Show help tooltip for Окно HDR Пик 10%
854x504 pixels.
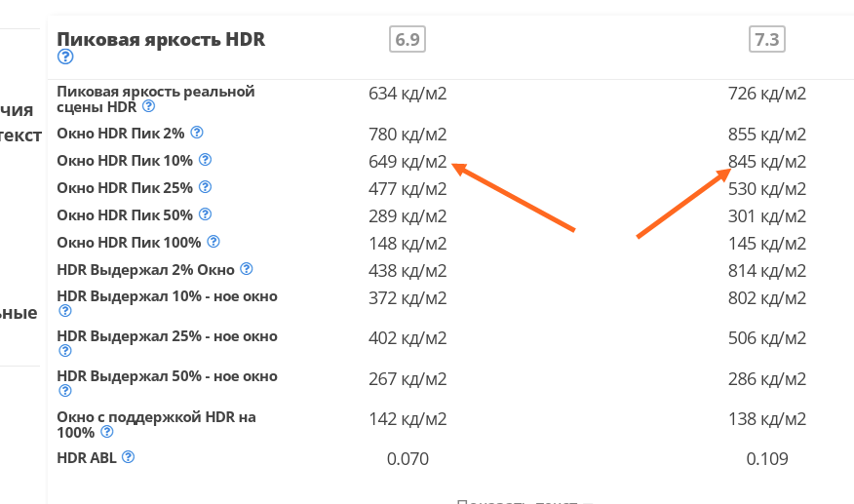[x=205, y=159]
